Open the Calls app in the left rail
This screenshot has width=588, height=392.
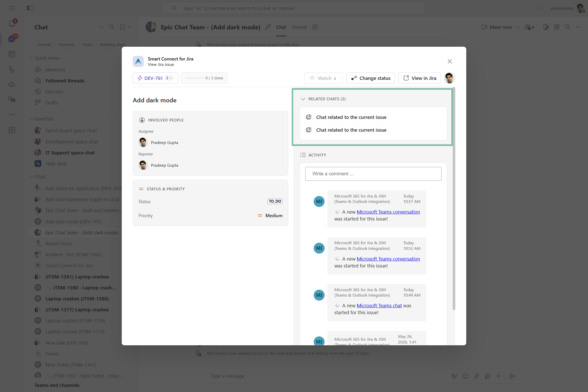12,69
